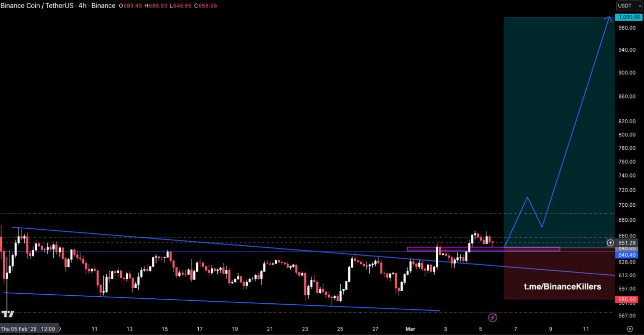Open the USDT currency dropdown

629,6
